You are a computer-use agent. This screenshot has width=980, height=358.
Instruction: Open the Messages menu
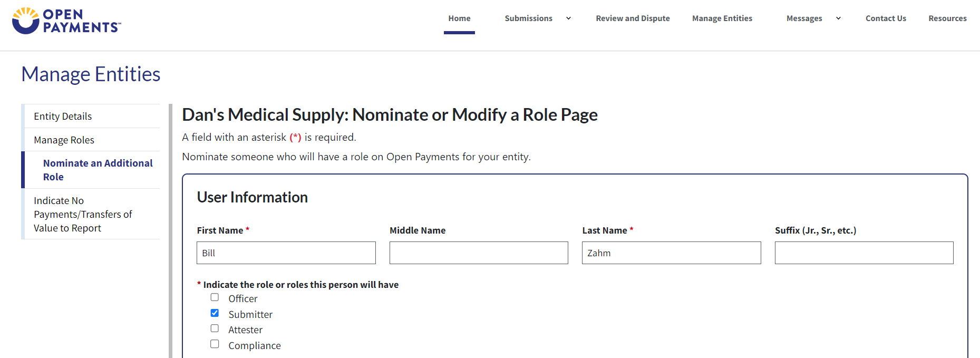[804, 18]
